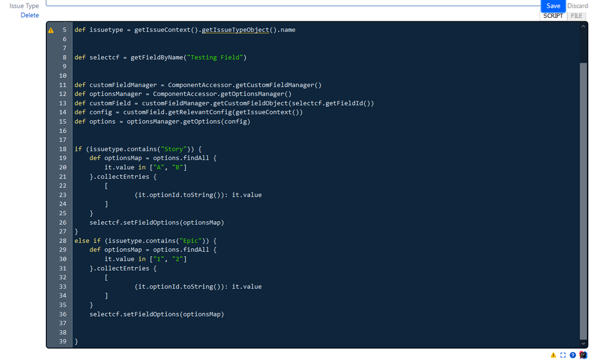This screenshot has height=364, width=593.
Task: Select line number 18 in the gutter
Action: coord(62,149)
